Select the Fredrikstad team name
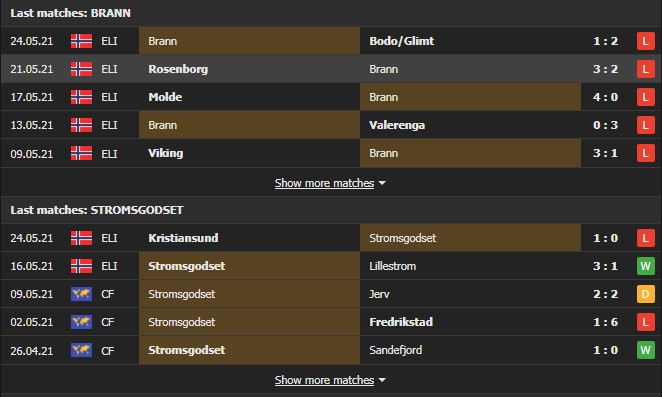 click(401, 322)
